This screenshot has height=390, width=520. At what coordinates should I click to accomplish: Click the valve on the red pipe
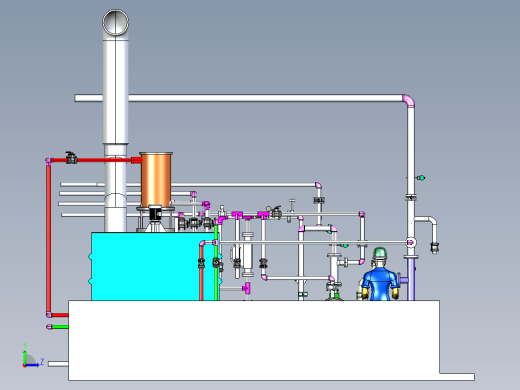coord(71,158)
